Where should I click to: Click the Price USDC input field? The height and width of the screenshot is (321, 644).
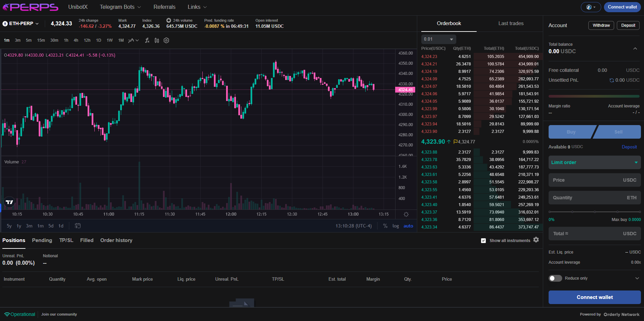[594, 180]
